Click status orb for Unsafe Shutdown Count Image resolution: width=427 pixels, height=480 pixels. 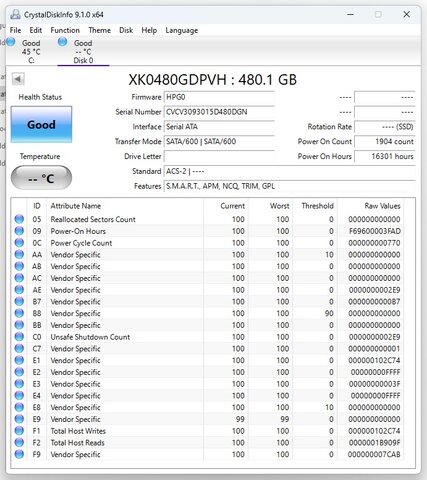(19, 337)
